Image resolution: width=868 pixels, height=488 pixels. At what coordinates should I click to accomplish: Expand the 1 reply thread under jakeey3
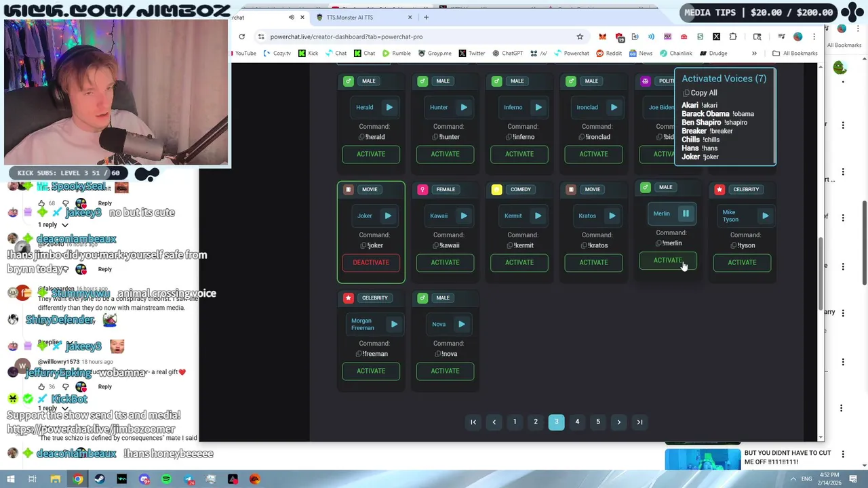click(53, 224)
